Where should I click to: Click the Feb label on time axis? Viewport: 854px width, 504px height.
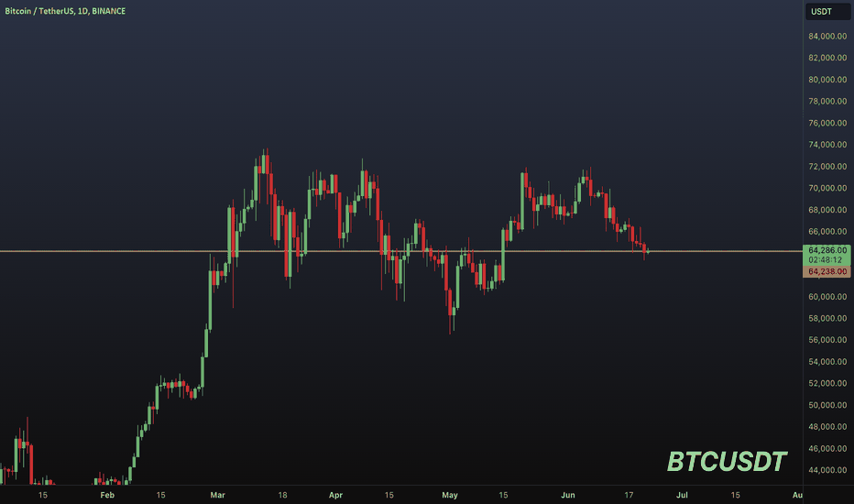pyautogui.click(x=107, y=495)
